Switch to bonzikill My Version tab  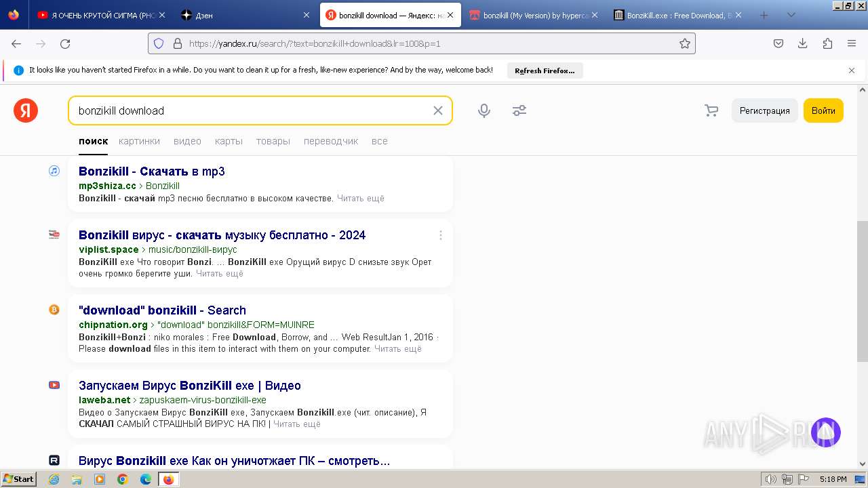(534, 15)
